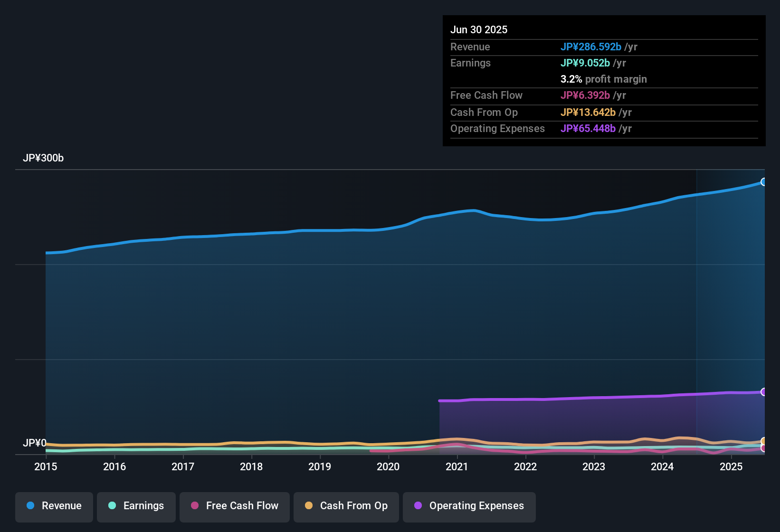Screen dimensions: 780x532
Task: Click the JP¥0 y-axis label
Action: (35, 443)
